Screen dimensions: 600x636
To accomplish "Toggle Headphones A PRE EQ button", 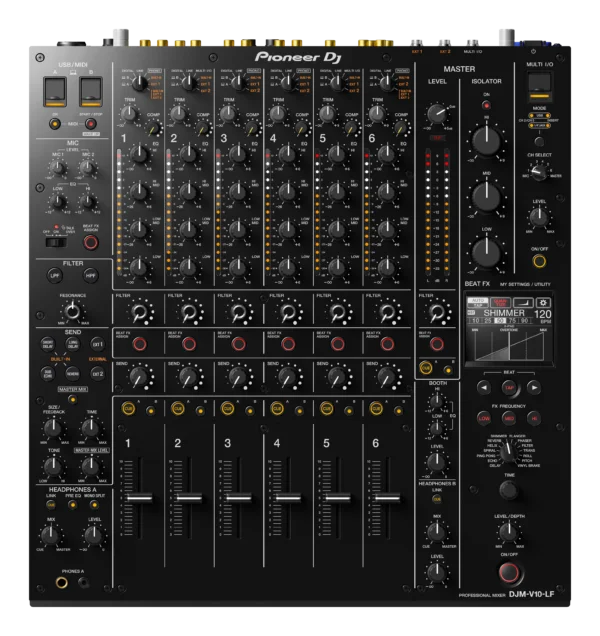I will (73, 505).
